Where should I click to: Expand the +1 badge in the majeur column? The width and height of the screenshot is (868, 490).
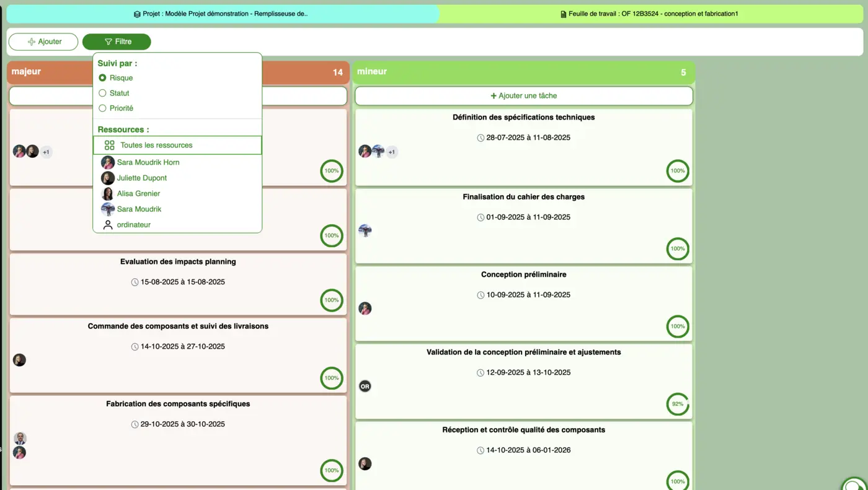coord(46,151)
